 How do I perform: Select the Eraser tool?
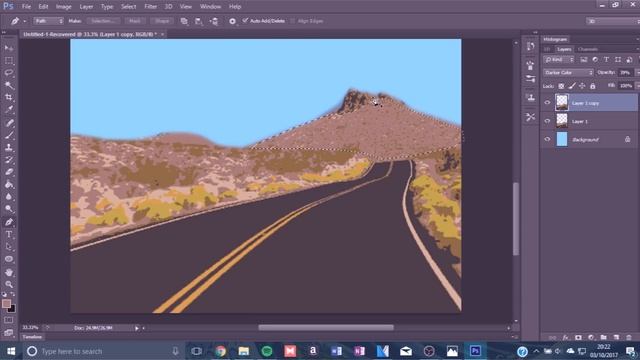(9, 172)
